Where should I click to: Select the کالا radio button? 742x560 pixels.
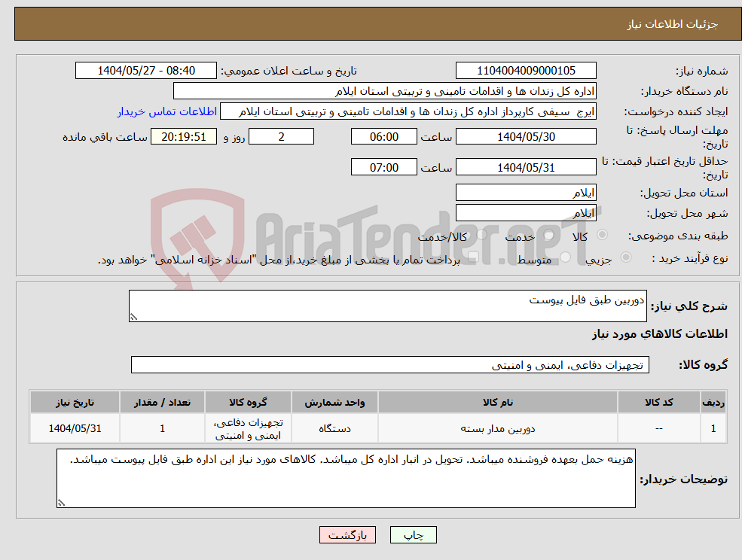[x=603, y=233]
